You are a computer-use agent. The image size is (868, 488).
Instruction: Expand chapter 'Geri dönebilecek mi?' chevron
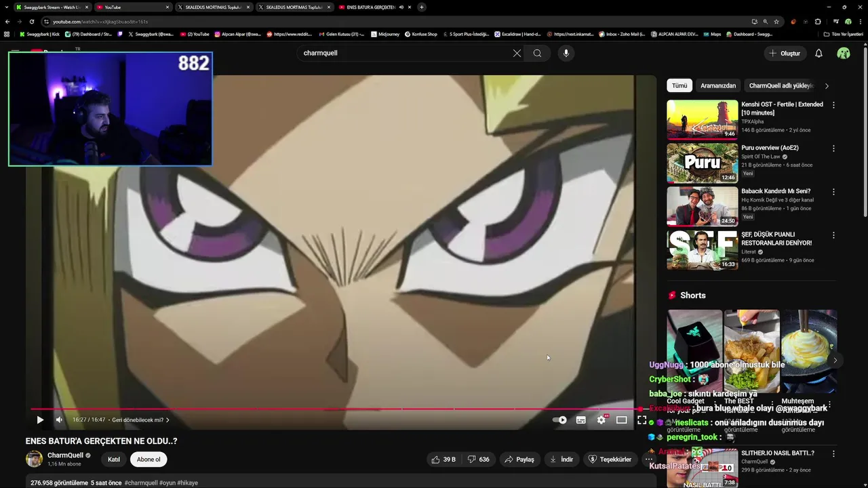click(167, 420)
